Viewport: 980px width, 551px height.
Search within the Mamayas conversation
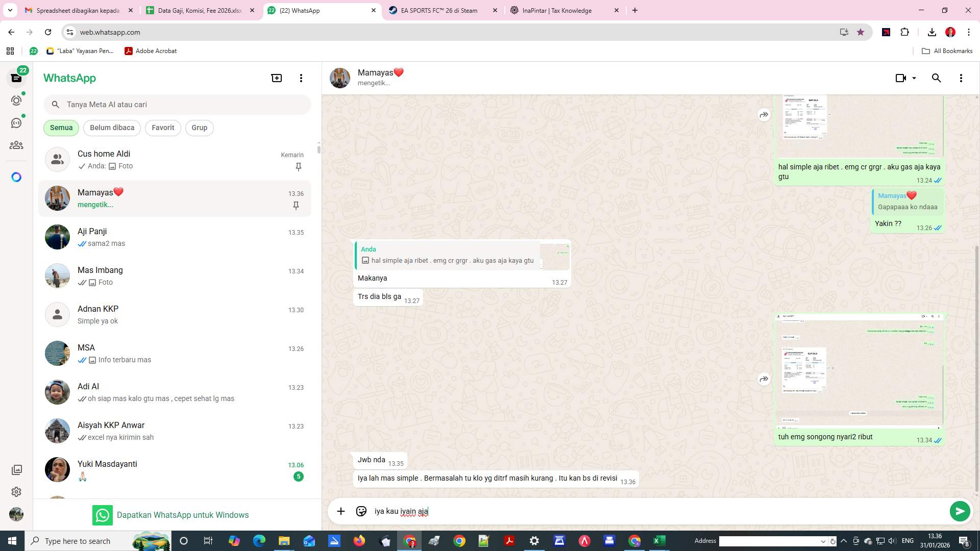point(937,78)
